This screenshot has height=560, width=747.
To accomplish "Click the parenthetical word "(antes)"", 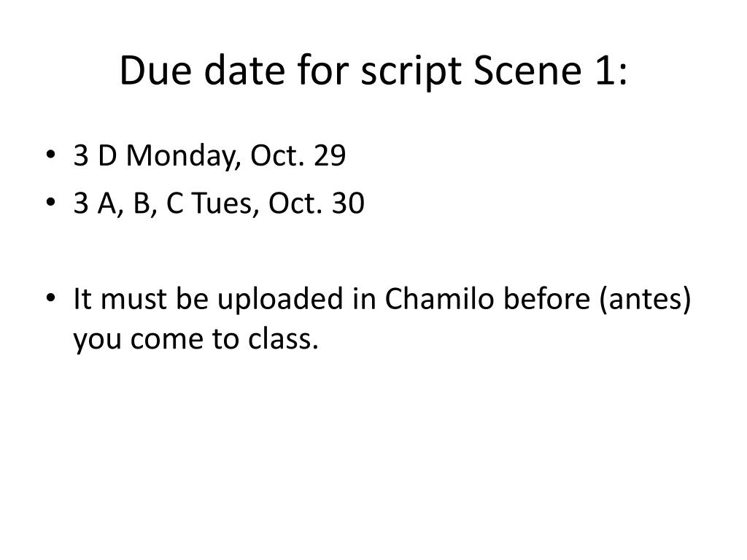I will click(645, 300).
